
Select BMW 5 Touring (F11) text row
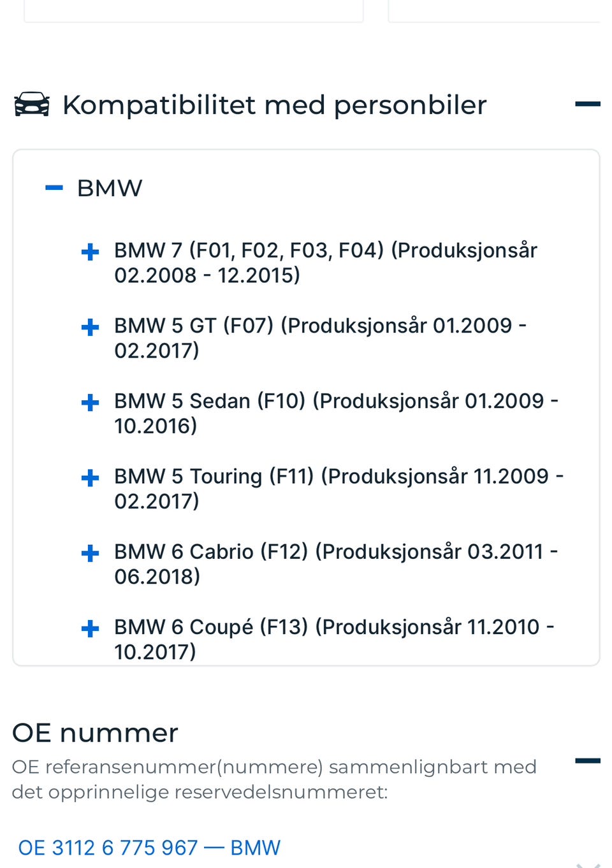tap(338, 488)
